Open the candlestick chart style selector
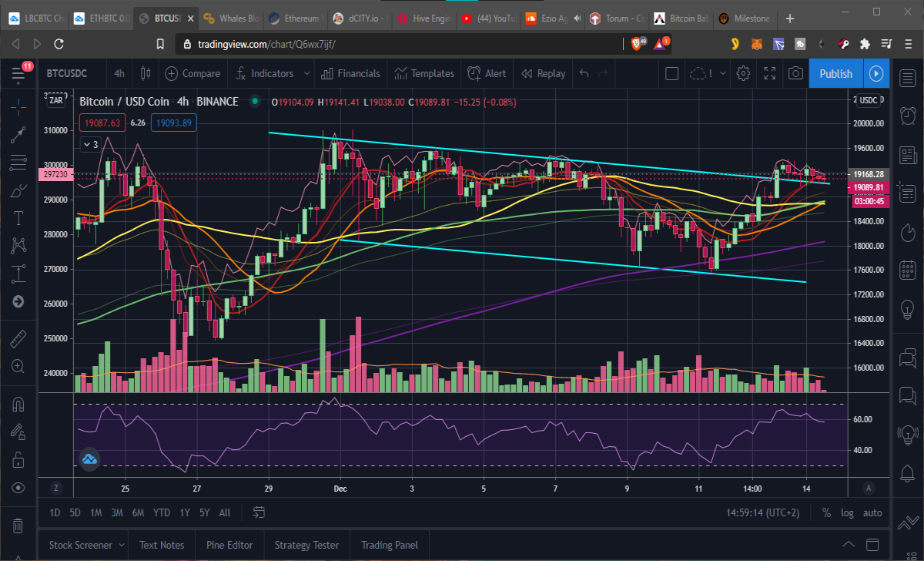This screenshot has width=924, height=561. point(146,73)
